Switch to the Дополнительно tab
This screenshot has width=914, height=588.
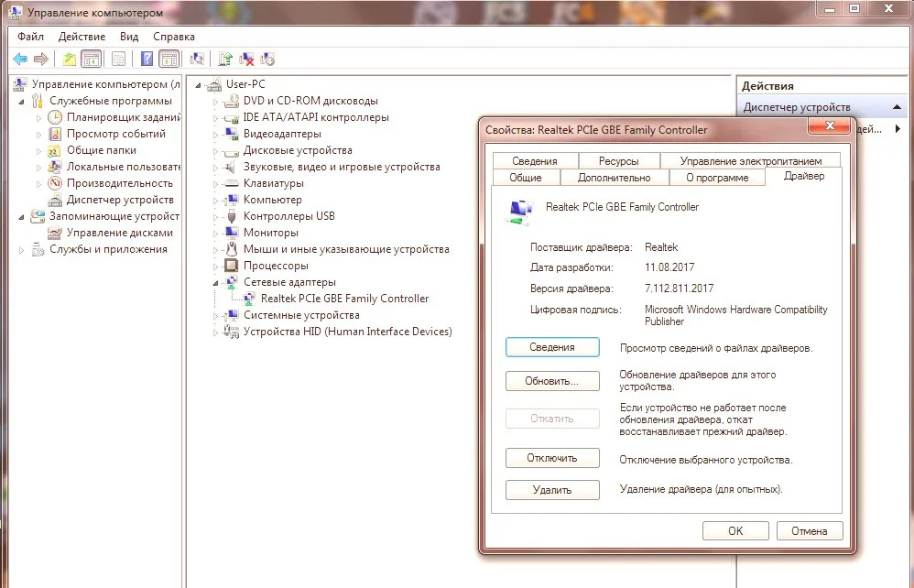point(614,178)
